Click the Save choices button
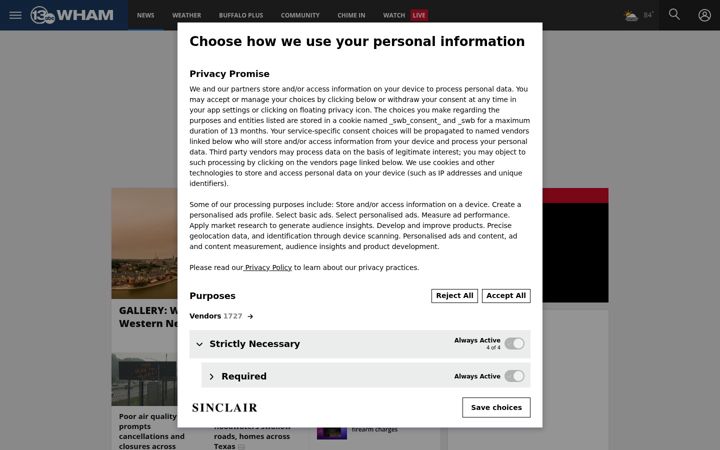The image size is (720, 450). pyautogui.click(x=496, y=407)
